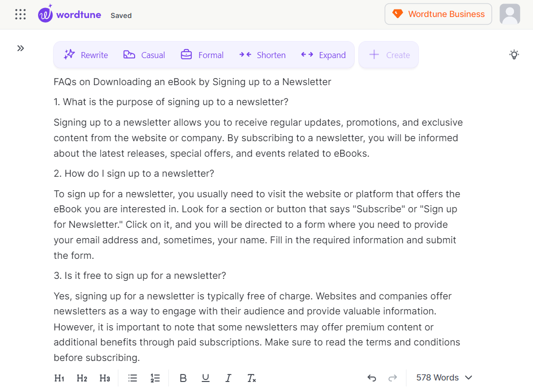
Task: Apply the Casual tone
Action: tap(144, 55)
